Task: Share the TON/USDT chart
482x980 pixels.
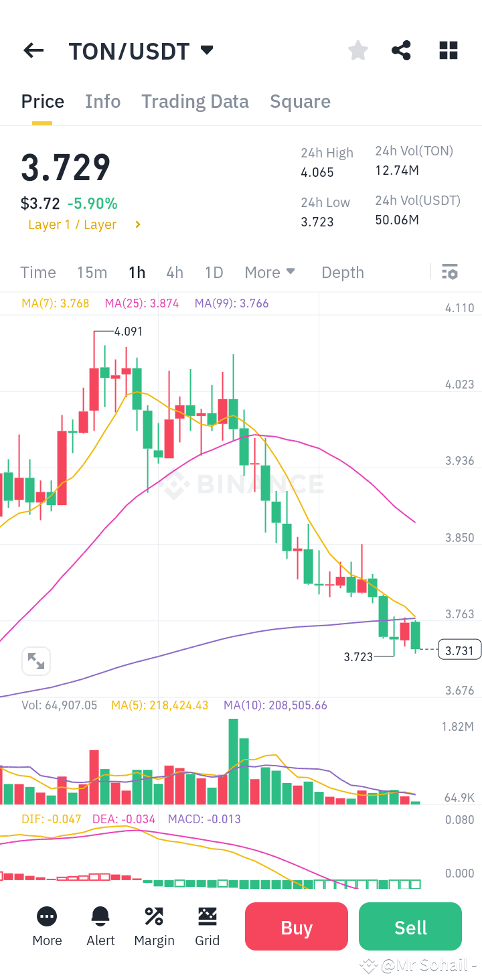Action: pyautogui.click(x=401, y=50)
